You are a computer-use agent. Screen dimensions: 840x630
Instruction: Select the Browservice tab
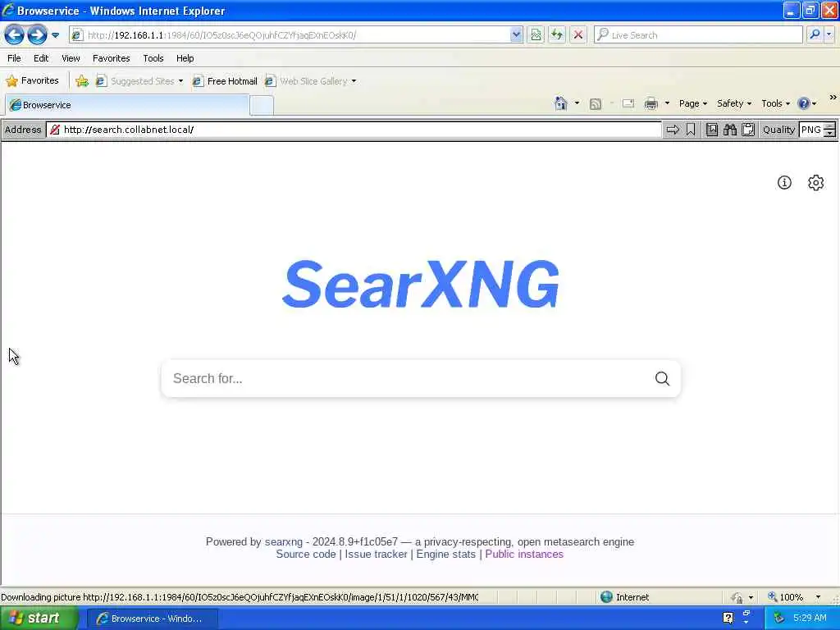[127, 105]
